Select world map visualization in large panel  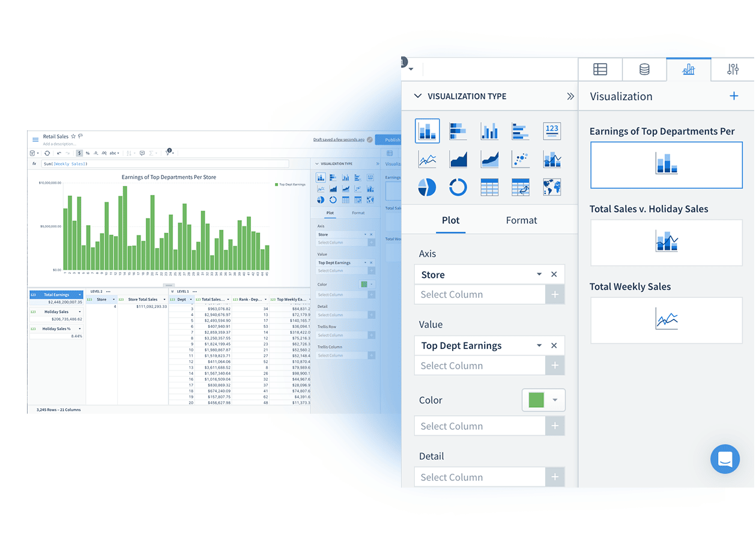pos(552,187)
